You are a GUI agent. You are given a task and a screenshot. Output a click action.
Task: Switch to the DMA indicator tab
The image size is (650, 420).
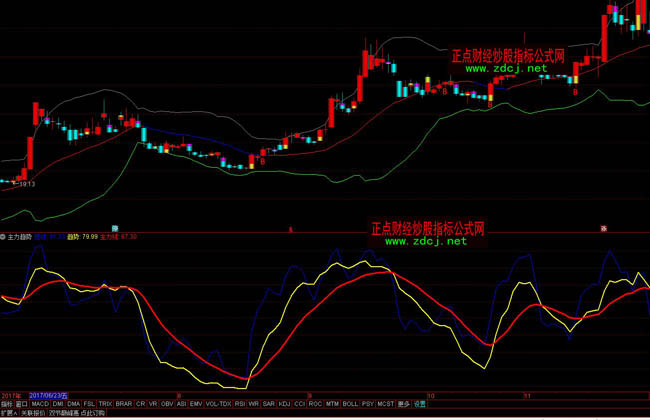(73, 404)
